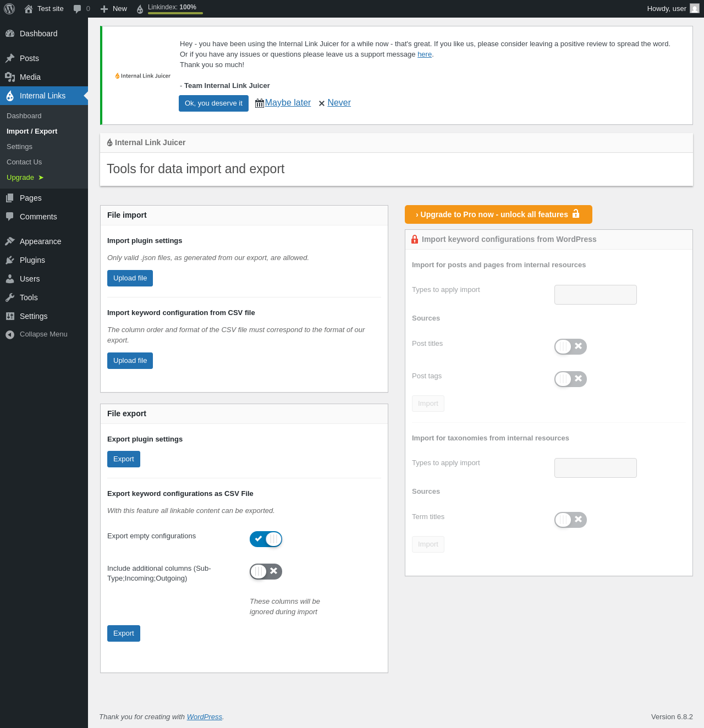Open the Plugins menu
The image size is (704, 728).
point(44,260)
